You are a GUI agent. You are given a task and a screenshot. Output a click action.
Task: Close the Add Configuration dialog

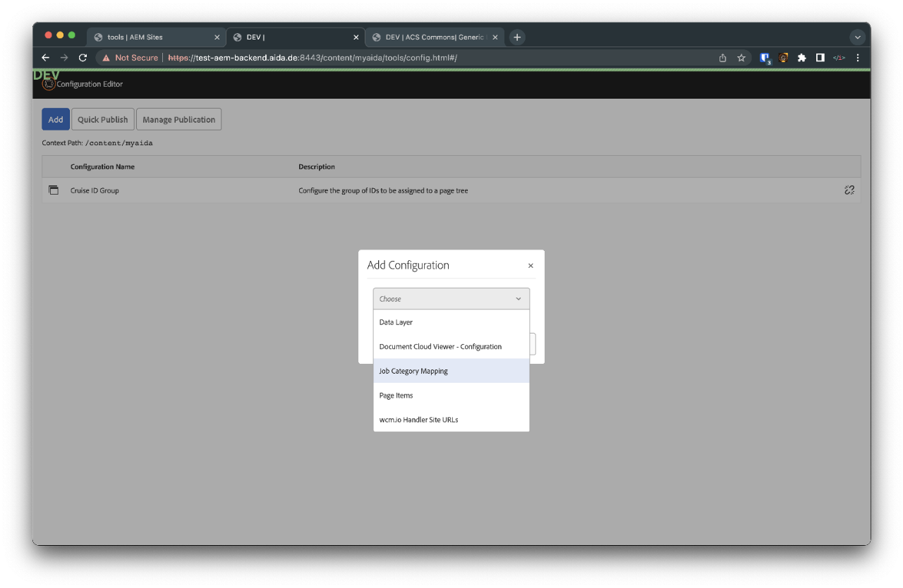click(x=531, y=266)
